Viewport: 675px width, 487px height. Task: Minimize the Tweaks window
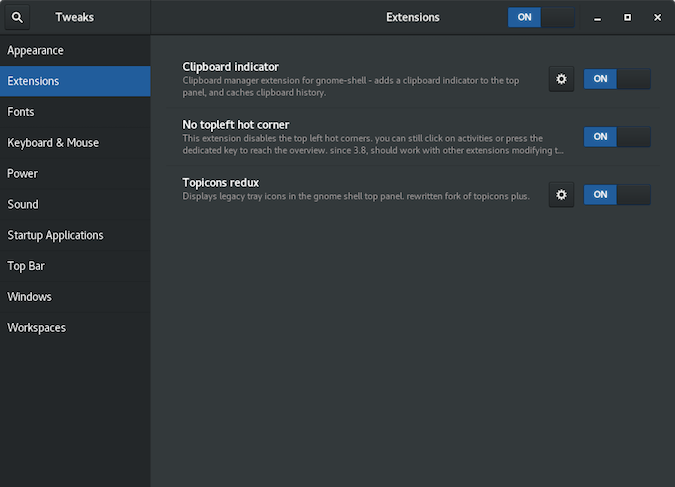(x=597, y=17)
